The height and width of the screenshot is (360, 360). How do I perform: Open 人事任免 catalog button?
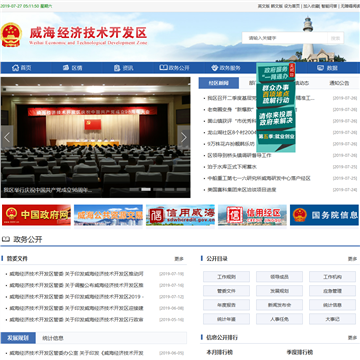[279, 319]
